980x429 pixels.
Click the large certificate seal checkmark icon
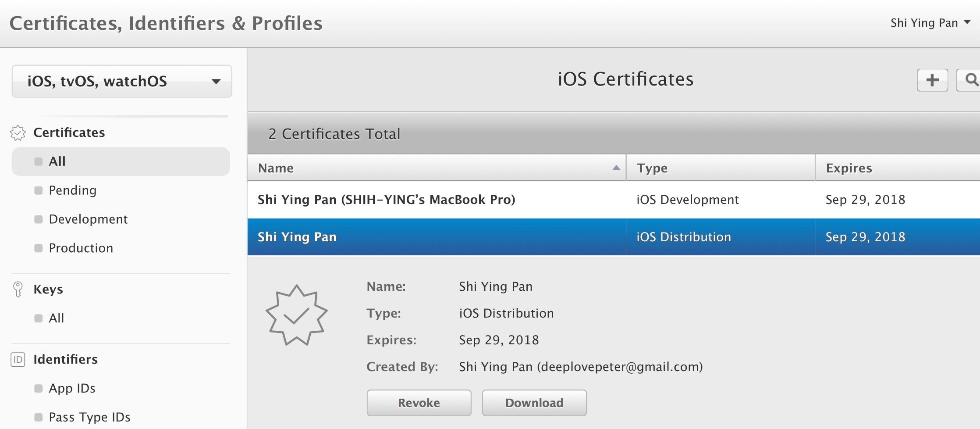point(297,315)
